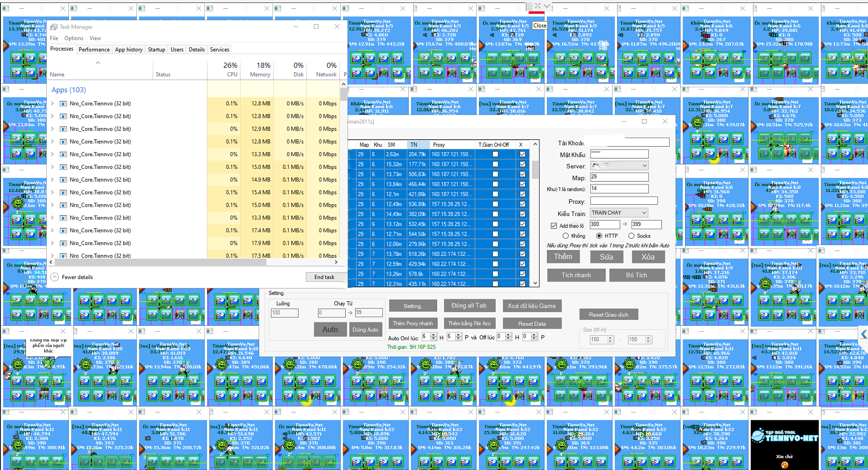Screen dimensions: 868x470
Task: Select the 'Không' proxy radio button
Action: pos(566,236)
